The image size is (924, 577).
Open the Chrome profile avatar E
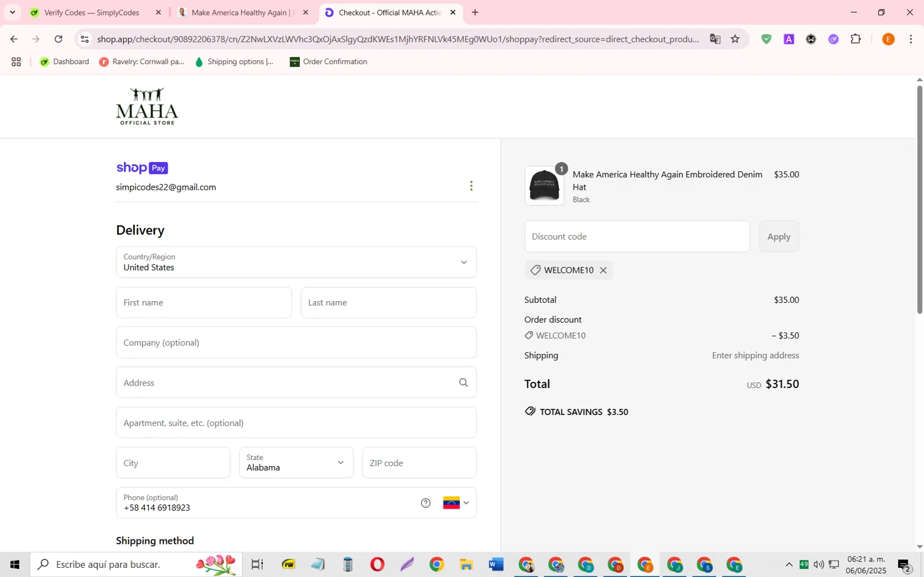(x=888, y=39)
